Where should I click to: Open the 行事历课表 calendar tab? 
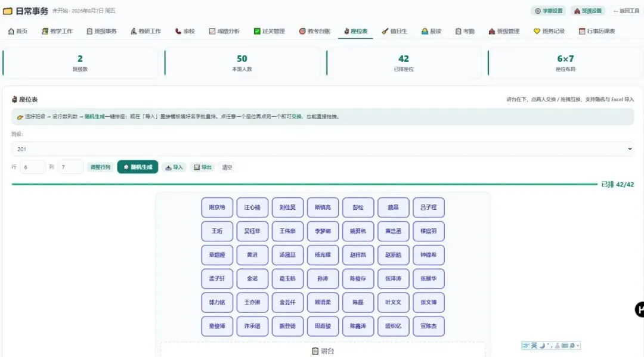tap(597, 31)
